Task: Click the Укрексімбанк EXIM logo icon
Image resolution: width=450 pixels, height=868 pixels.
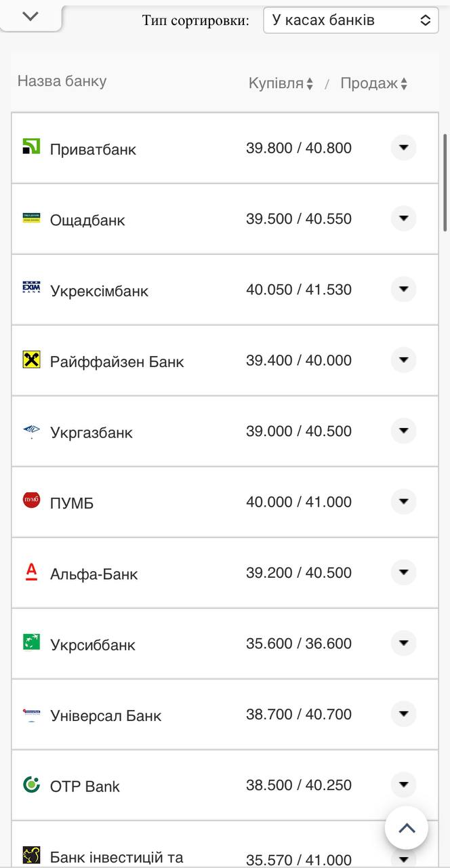Action: point(31,289)
